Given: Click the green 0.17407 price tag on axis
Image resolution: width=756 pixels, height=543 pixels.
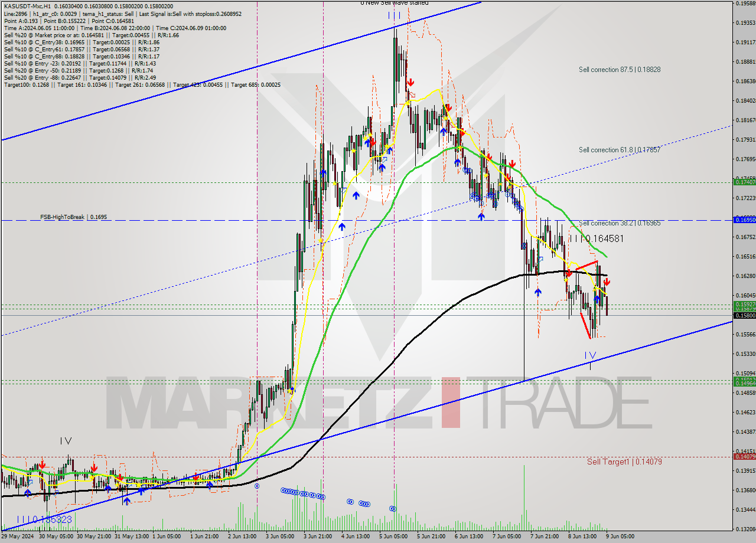Looking at the screenshot, I should 744,182.
